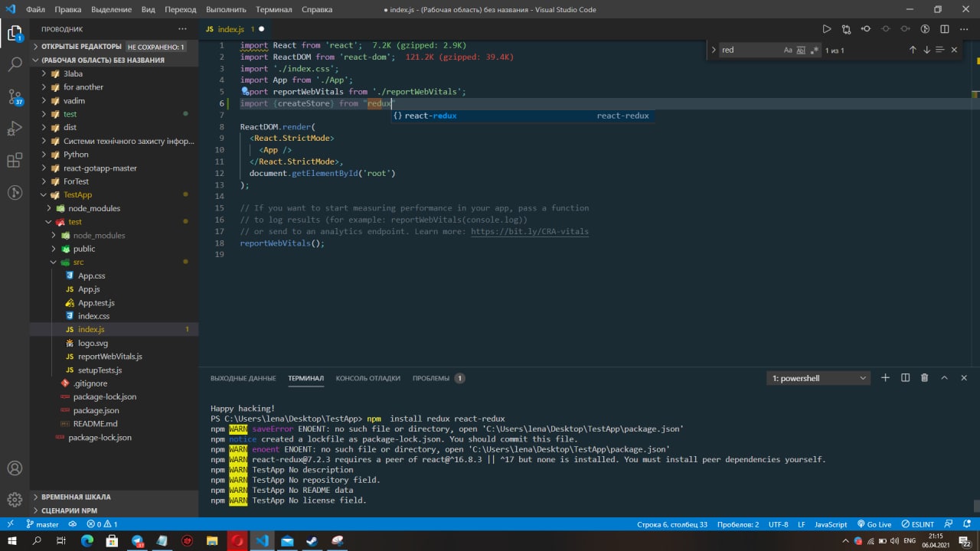Open the editor more actions menu
980x551 pixels.
click(965, 29)
